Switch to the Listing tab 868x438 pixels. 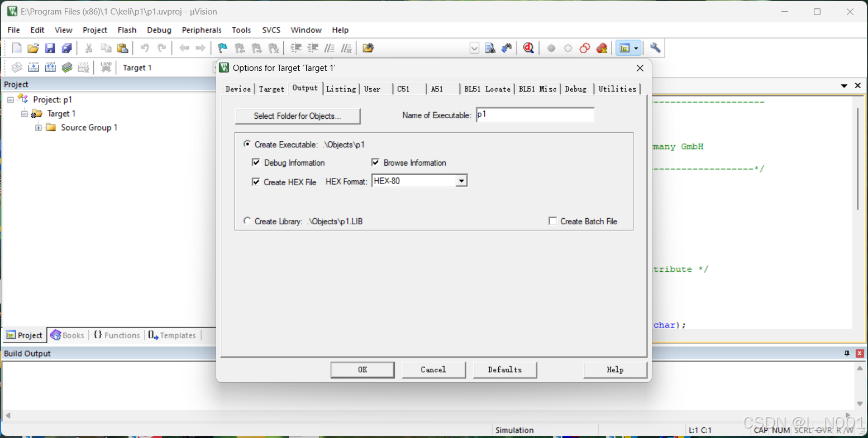click(341, 89)
